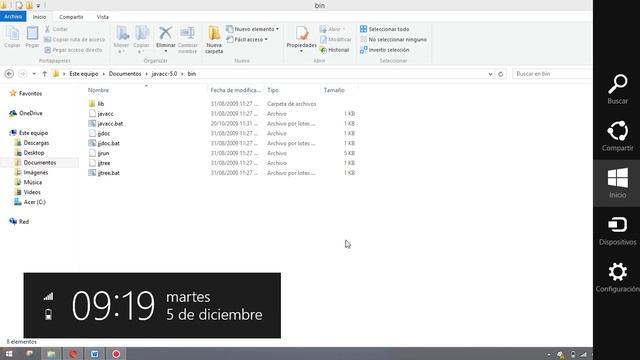Viewport: 640px width, 360px height.
Task: Click the Pegar ribbon icon
Action: [32, 37]
